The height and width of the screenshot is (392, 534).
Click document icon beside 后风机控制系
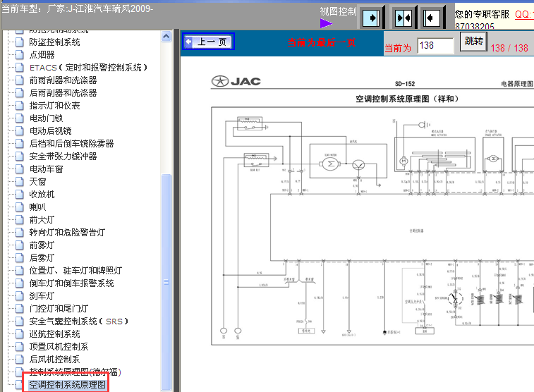20,360
